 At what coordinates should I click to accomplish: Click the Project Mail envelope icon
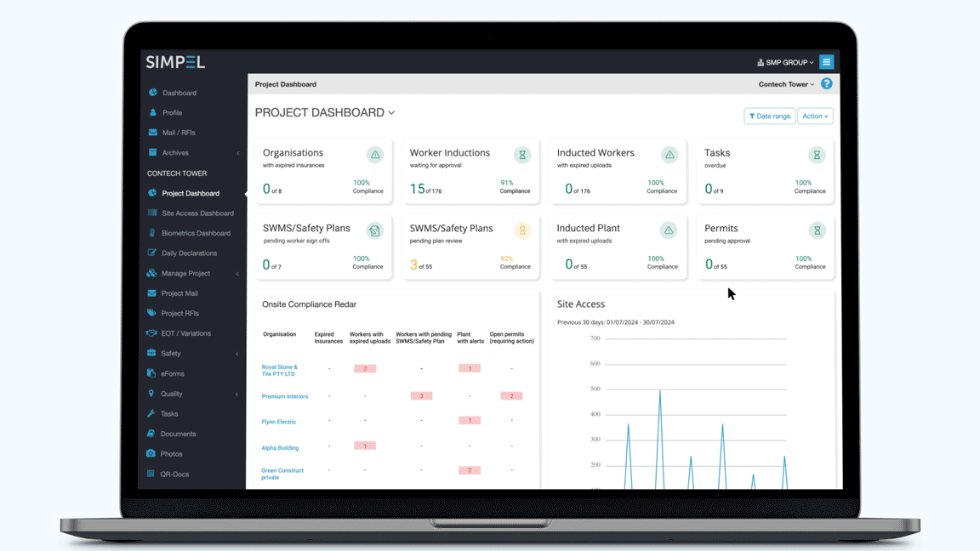tap(151, 293)
